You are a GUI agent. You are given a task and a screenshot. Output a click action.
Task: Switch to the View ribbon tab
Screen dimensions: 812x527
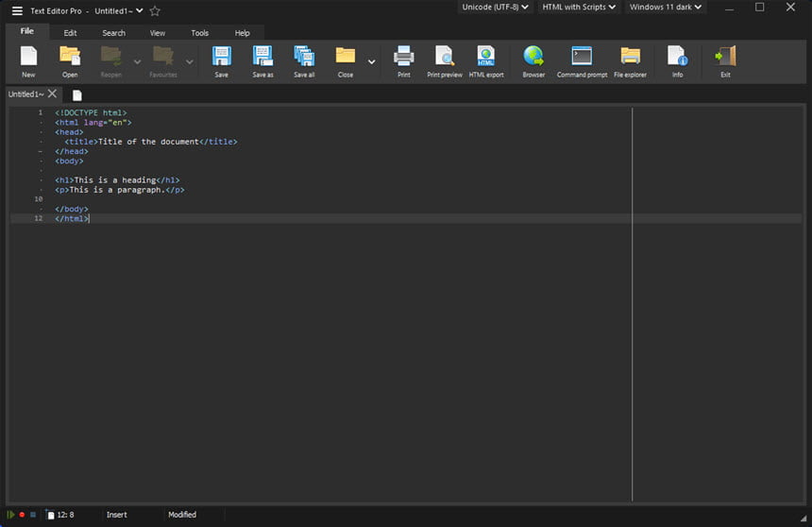pyautogui.click(x=158, y=33)
